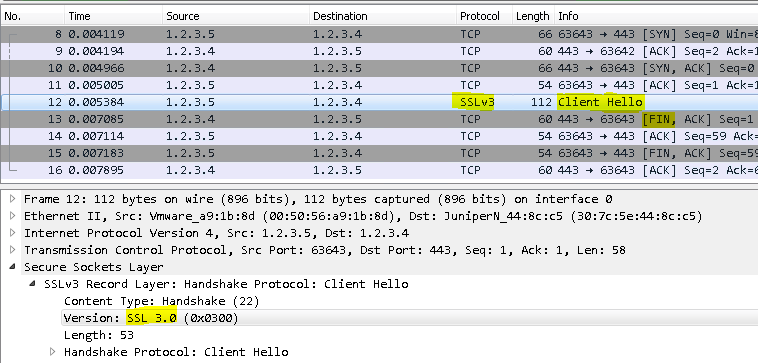This screenshot has width=758, height=363.
Task: Select the Version: SSL 3.0 field
Action: coord(151,318)
